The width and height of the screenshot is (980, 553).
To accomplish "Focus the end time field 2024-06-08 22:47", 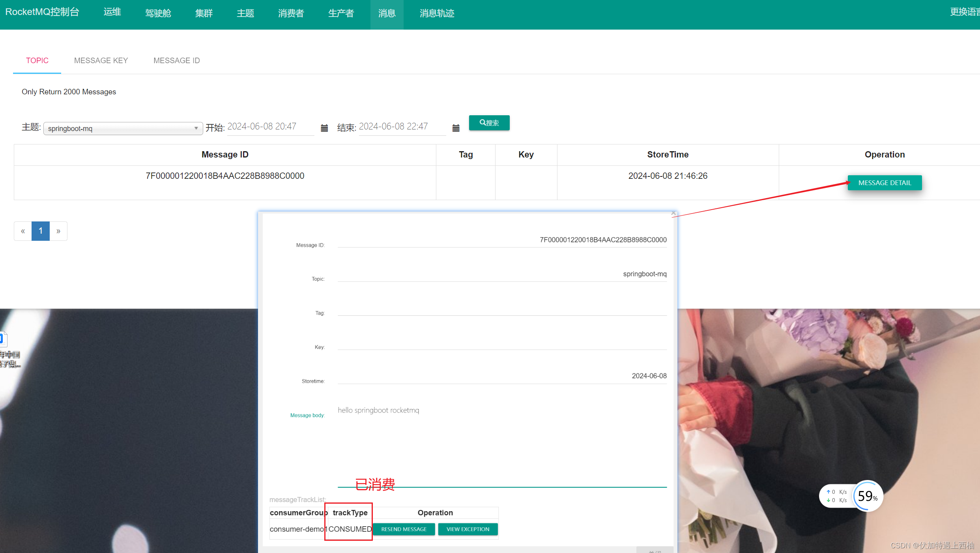I will click(402, 127).
